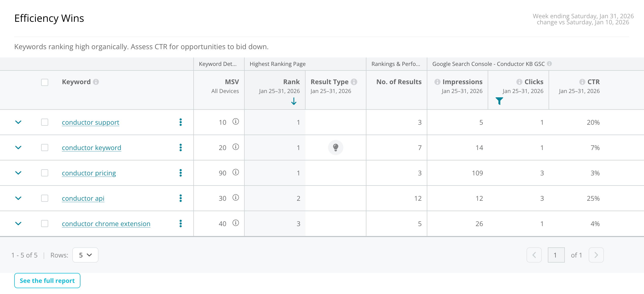Open the three-dot menu for conductor pricing

[x=181, y=173]
